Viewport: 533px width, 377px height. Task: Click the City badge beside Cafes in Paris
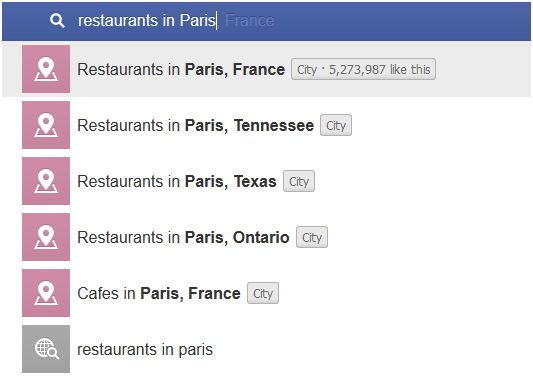(x=263, y=293)
